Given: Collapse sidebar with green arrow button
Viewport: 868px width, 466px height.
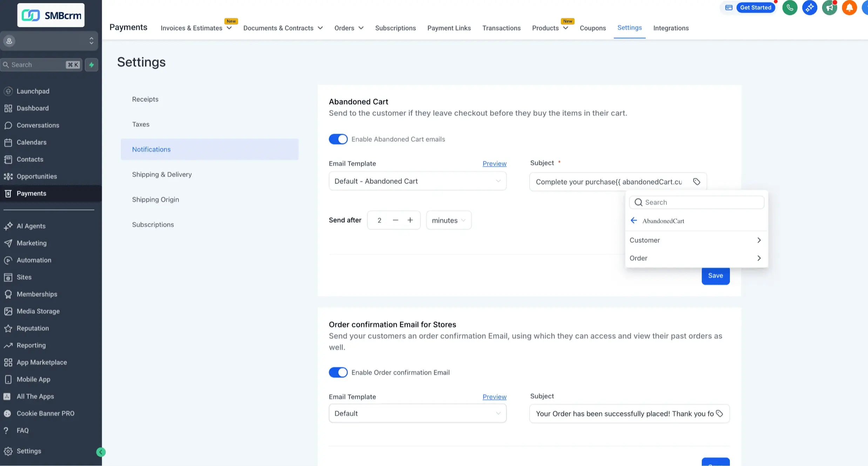Looking at the screenshot, I should (x=101, y=452).
